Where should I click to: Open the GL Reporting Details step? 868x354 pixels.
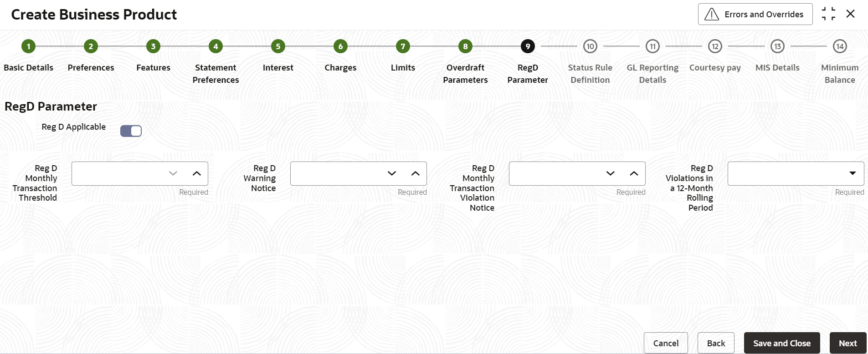(652, 73)
